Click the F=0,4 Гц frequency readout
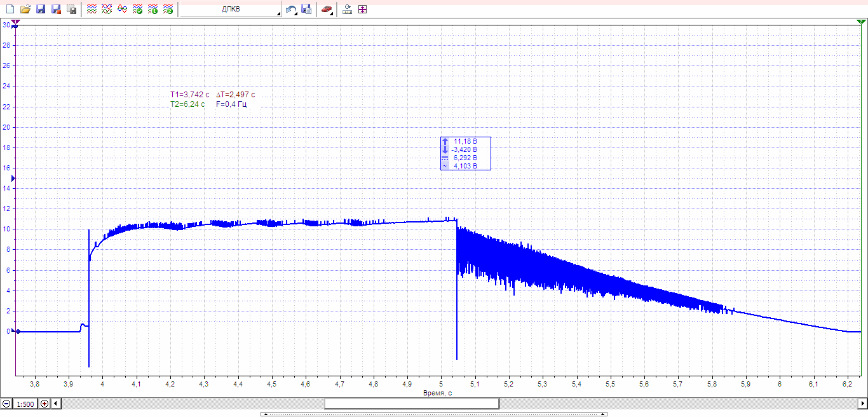 (x=231, y=104)
